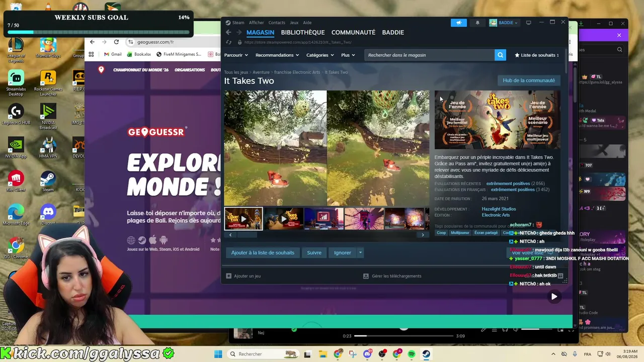Reload the GeoGuessr page in Chrome
Screen dimensions: 644x362
click(116, 42)
